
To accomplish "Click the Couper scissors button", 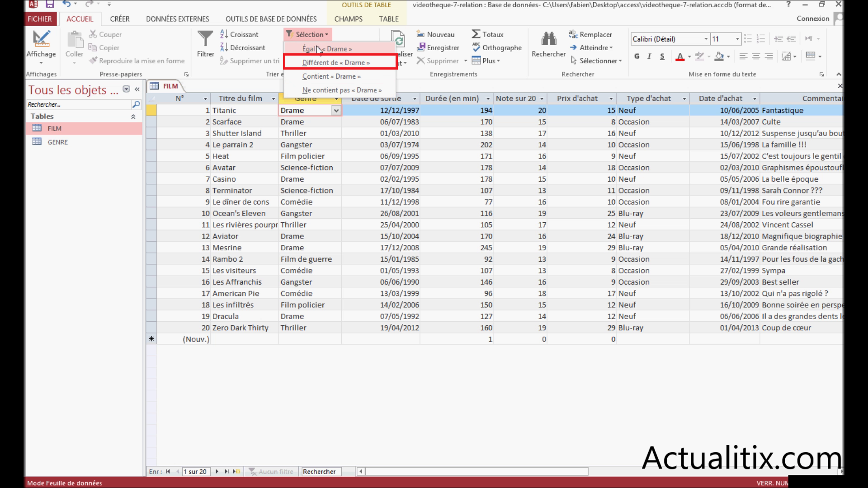I will 105,34.
